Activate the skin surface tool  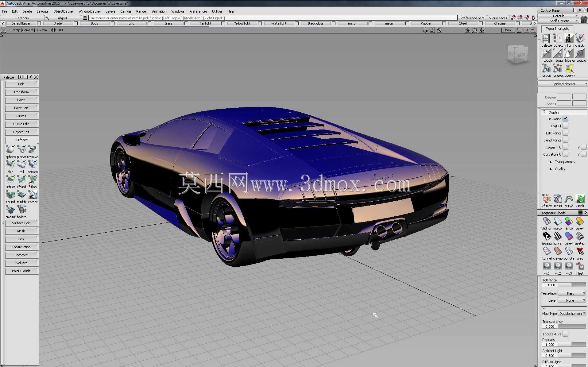[10, 164]
